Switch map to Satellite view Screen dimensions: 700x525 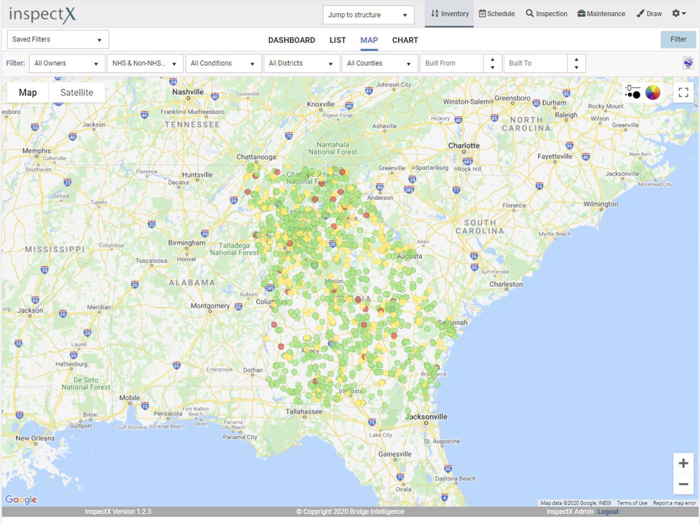[77, 92]
